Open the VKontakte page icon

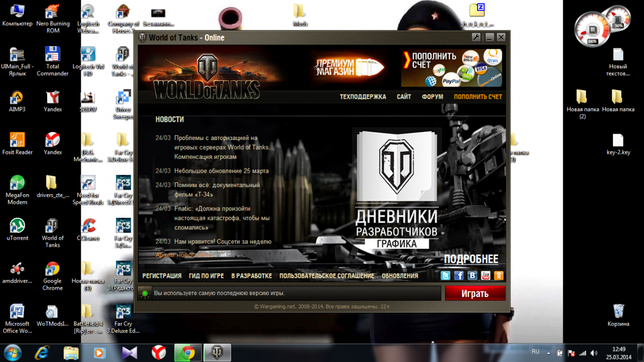pos(472,276)
